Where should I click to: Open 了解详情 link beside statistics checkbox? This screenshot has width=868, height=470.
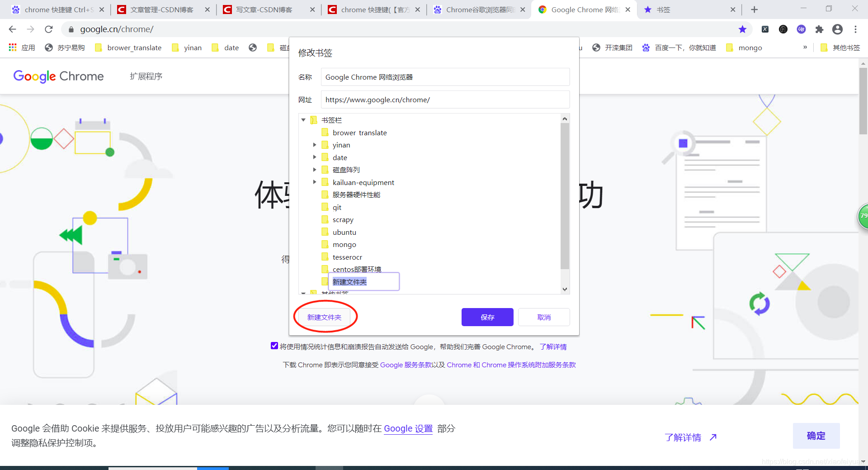point(553,347)
